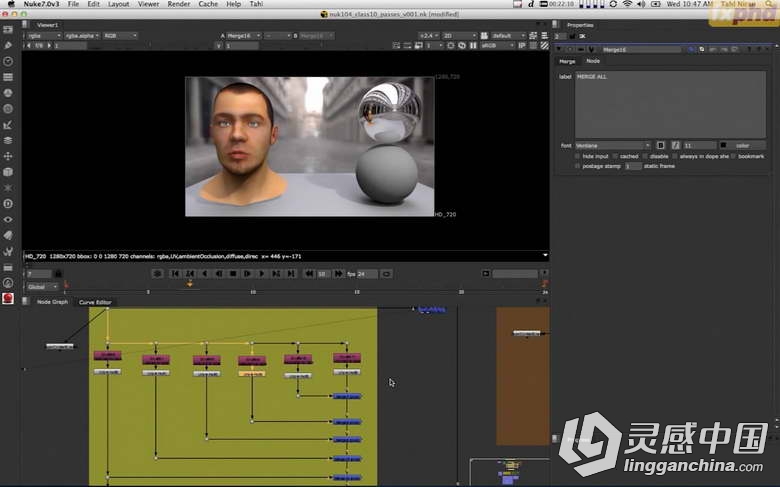The image size is (780, 487).
Task: Open the Wi-Fi menu bar icon
Action: tap(628, 4)
